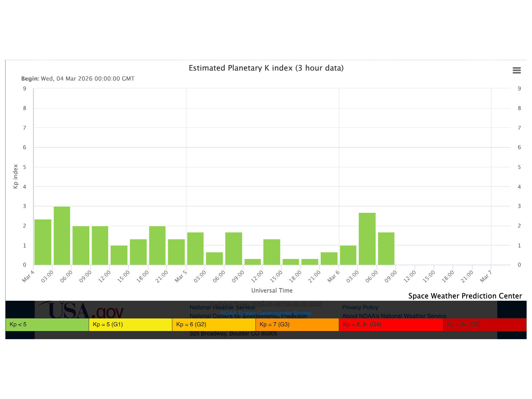Screen dimensions: 532x399
Task: Select the first bar starting at Mar 4
Action: click(43, 242)
